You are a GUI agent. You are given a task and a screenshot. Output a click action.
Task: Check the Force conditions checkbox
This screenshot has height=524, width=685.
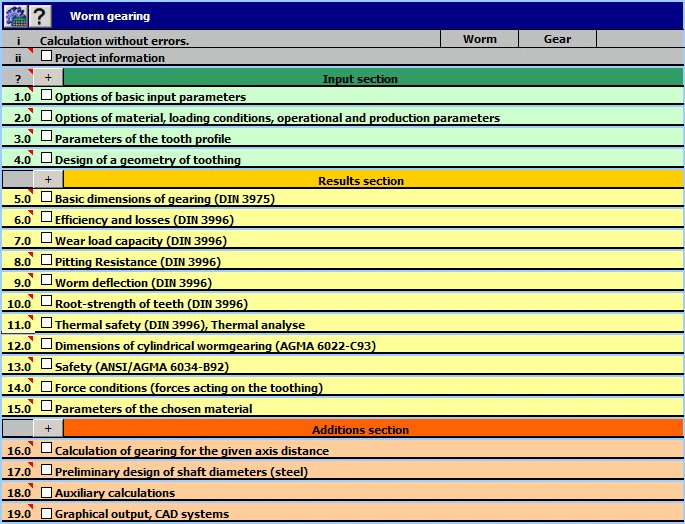(x=46, y=386)
